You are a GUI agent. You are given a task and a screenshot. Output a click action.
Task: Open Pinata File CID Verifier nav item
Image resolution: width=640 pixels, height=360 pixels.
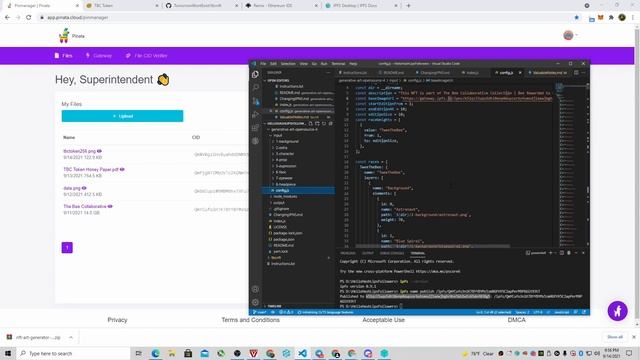[x=147, y=56]
